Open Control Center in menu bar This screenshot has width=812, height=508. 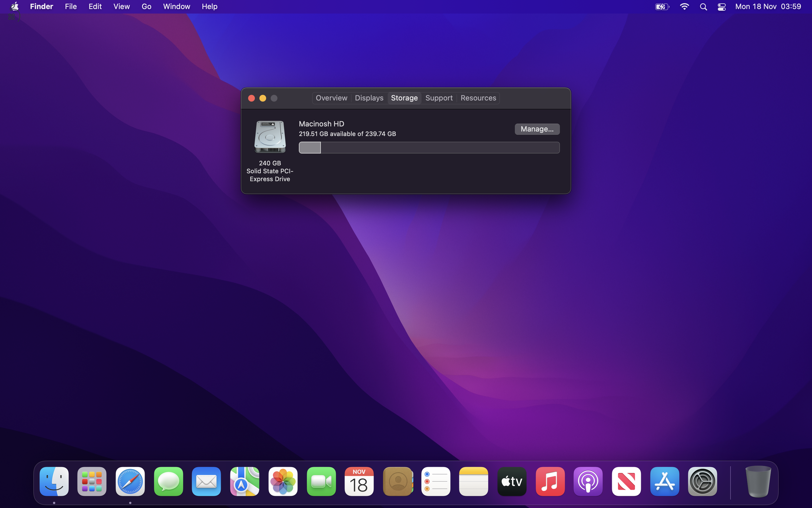pyautogui.click(x=721, y=7)
